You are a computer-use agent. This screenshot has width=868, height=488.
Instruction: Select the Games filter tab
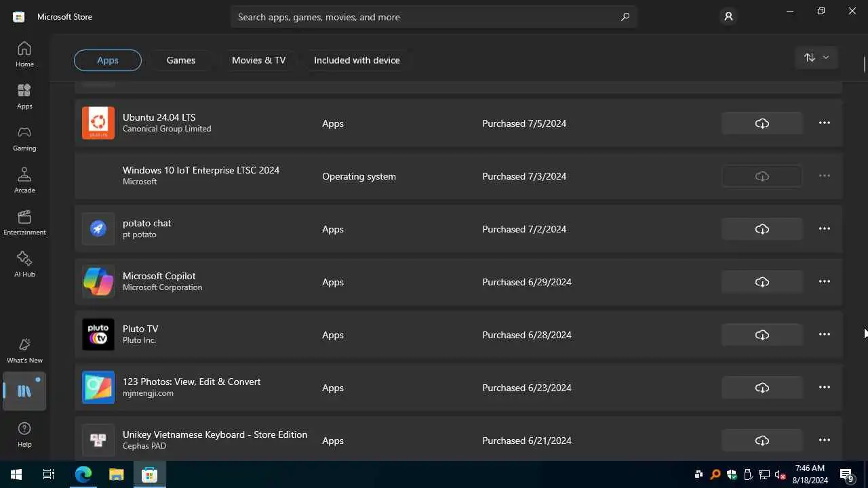point(181,60)
